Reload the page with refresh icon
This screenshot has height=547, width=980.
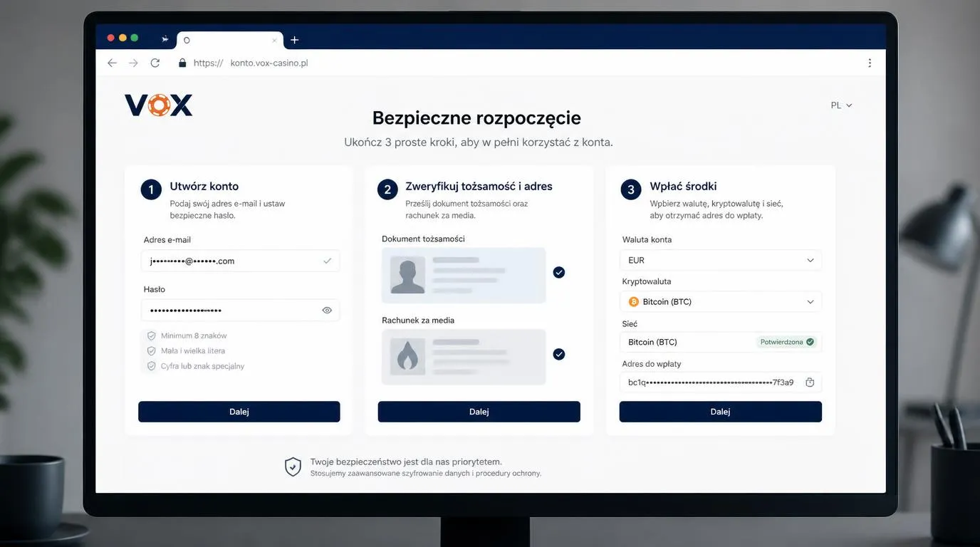[x=155, y=63]
